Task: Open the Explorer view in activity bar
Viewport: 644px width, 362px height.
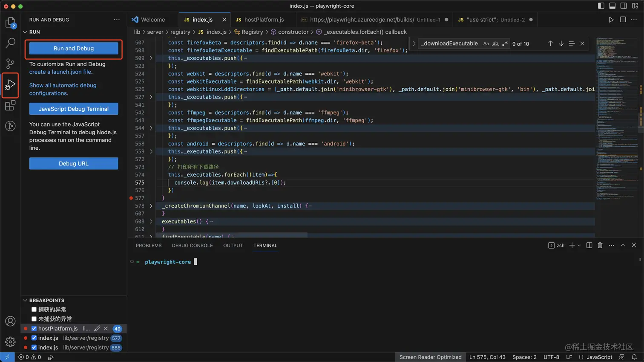Action: 10,23
